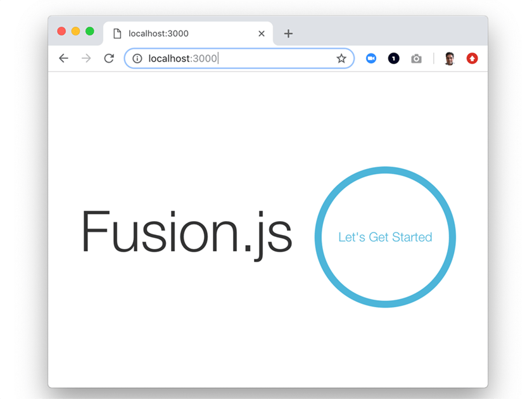The image size is (532, 399).
Task: Click the gray camera extension icon
Action: point(416,58)
